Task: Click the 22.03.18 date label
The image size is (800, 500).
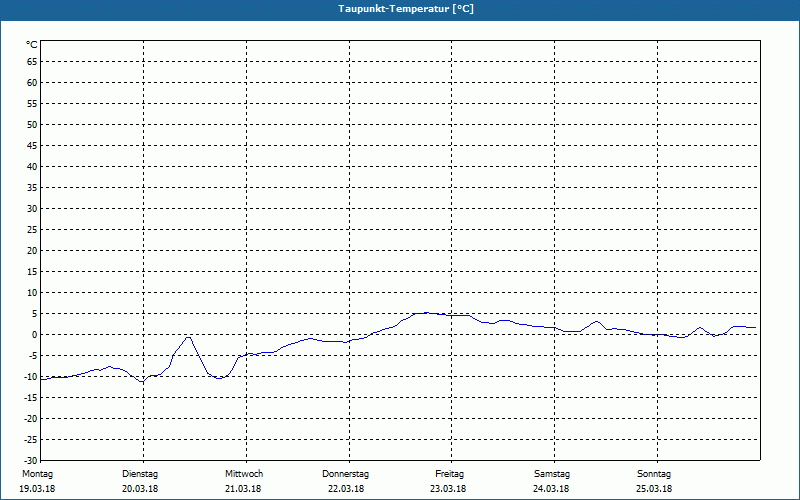Action: [x=346, y=489]
